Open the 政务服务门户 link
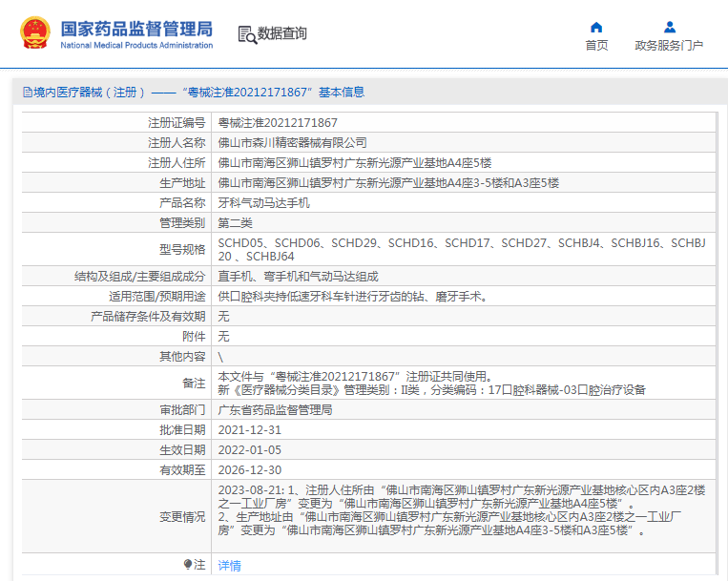728x581 pixels. pos(669,46)
